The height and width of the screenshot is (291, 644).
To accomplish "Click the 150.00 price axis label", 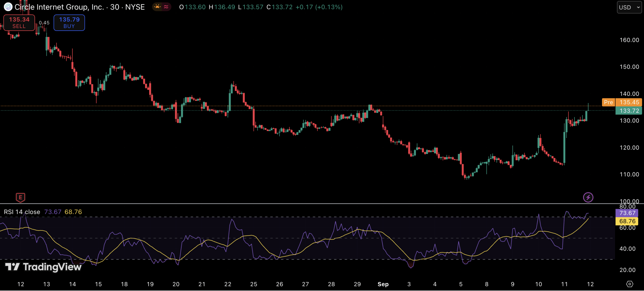I will pyautogui.click(x=629, y=67).
